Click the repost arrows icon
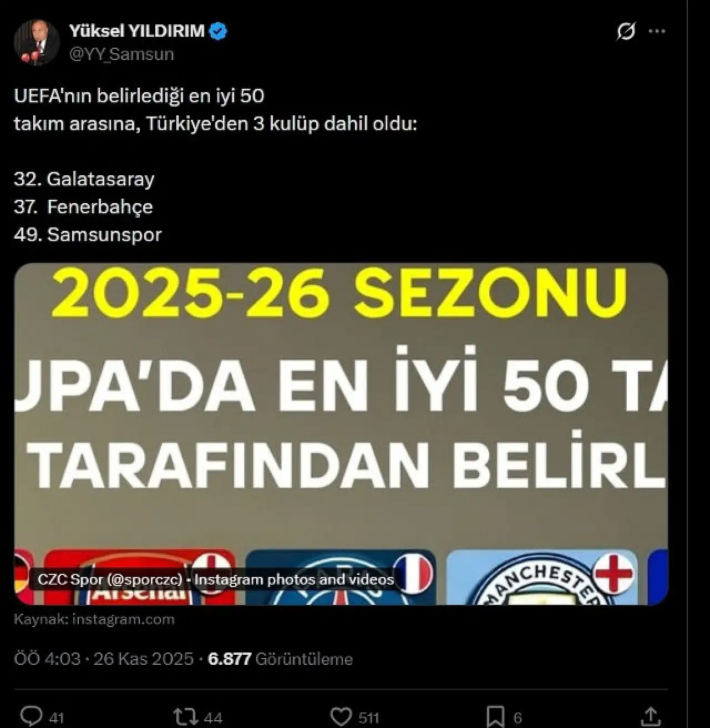The width and height of the screenshot is (710, 728). pyautogui.click(x=185, y=716)
